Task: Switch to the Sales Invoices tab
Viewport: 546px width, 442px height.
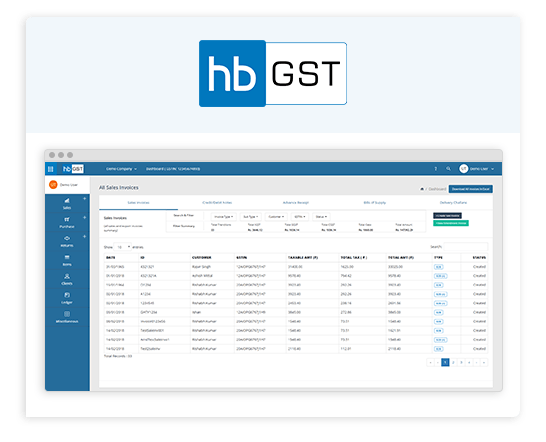Action: tap(138, 202)
